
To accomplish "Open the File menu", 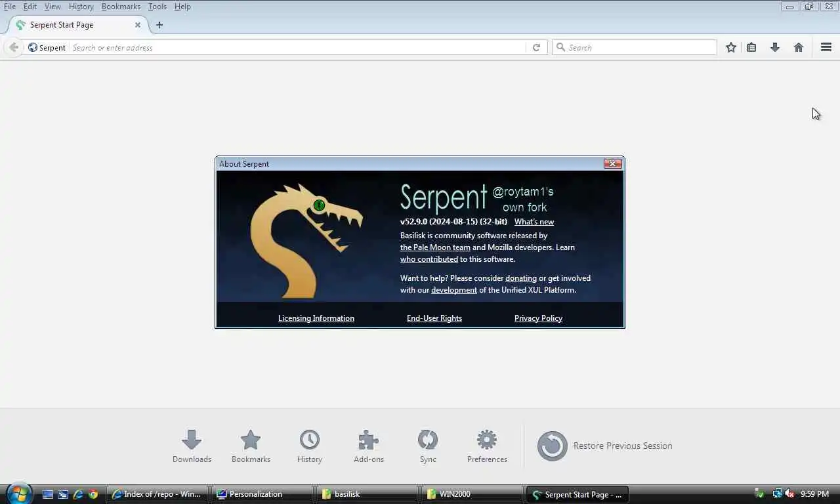I will point(10,7).
